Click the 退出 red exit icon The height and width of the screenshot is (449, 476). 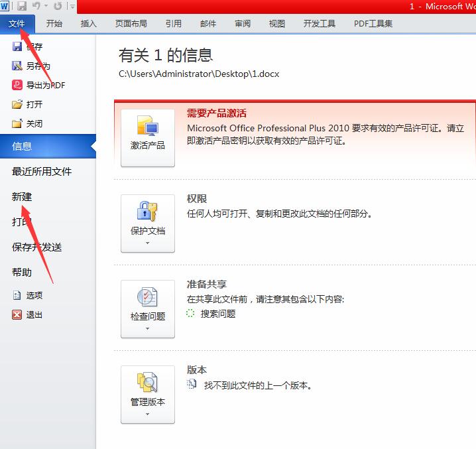pos(17,315)
